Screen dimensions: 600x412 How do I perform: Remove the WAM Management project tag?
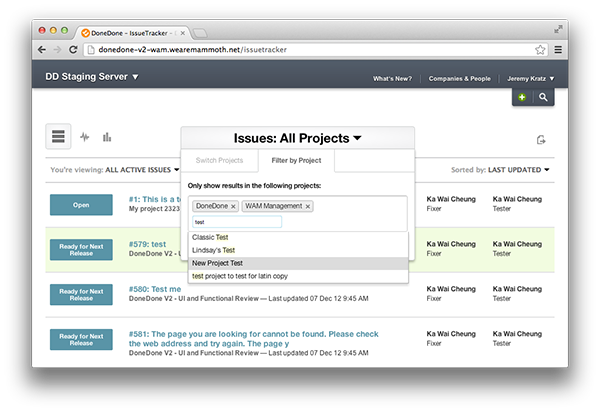click(308, 207)
